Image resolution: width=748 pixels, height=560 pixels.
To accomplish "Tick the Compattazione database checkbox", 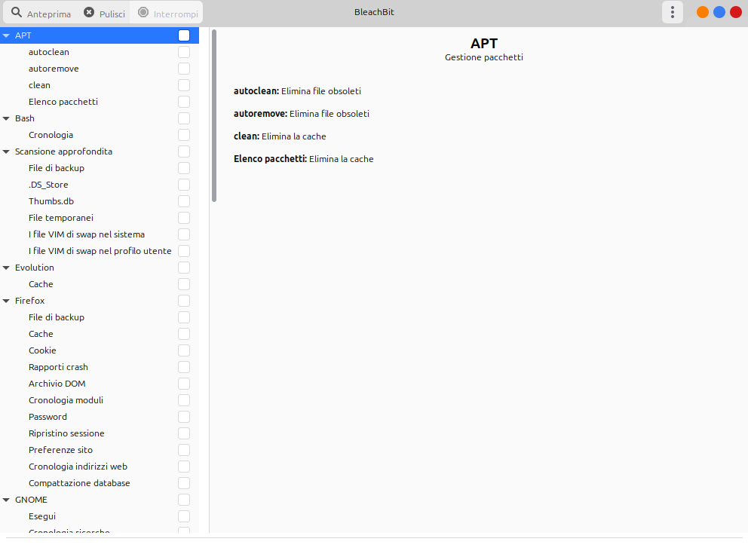I will 184,483.
